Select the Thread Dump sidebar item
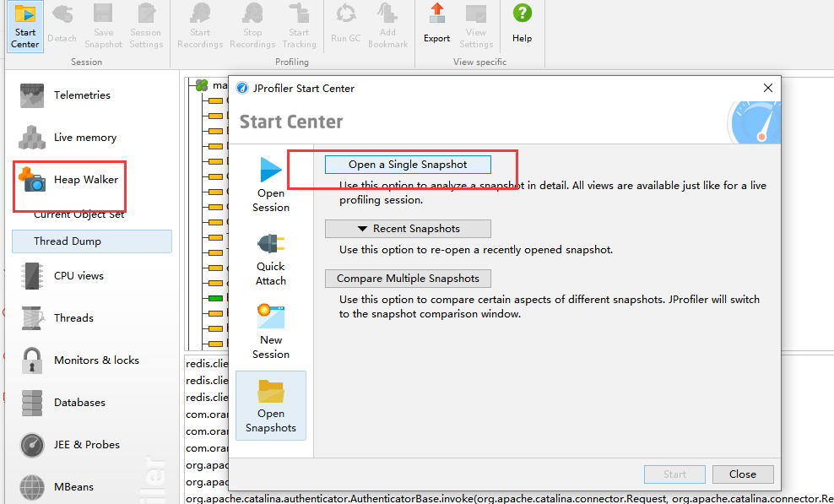Viewport: 834px width, 504px height. 92,241
